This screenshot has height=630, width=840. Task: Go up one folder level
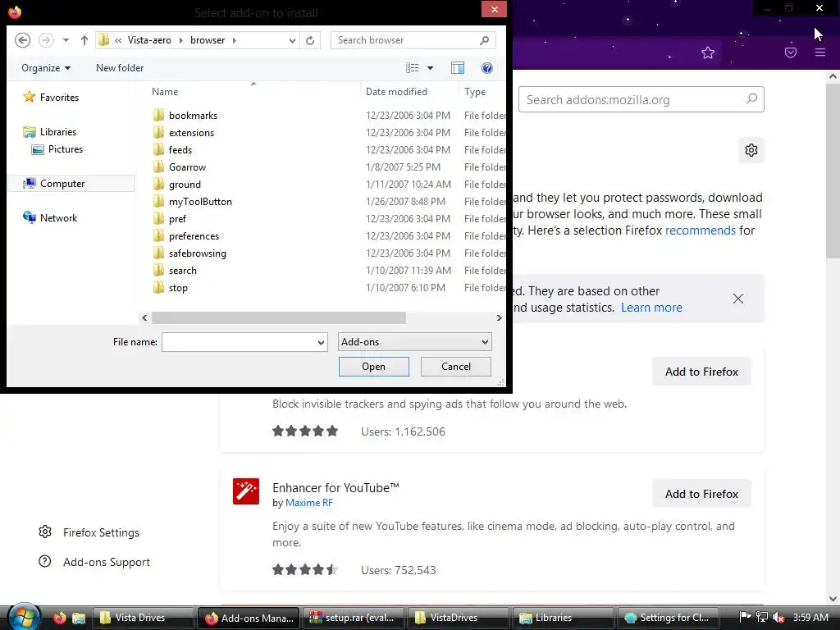click(x=84, y=40)
